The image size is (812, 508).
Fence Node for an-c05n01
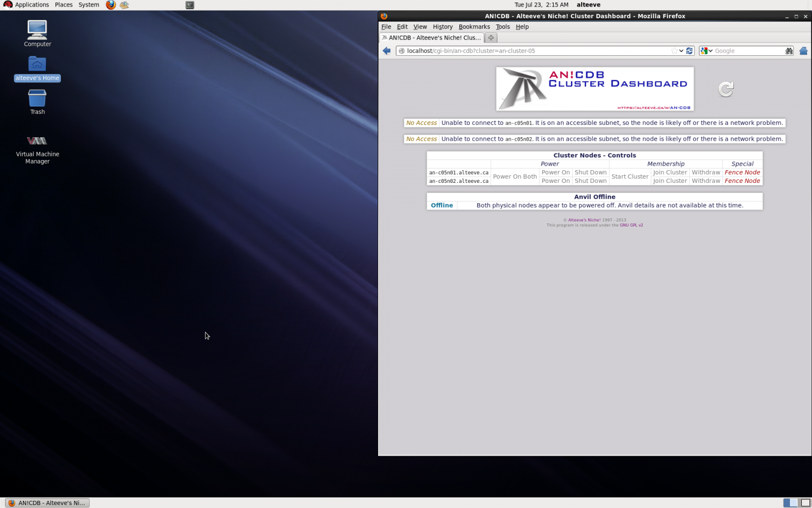[x=742, y=173]
